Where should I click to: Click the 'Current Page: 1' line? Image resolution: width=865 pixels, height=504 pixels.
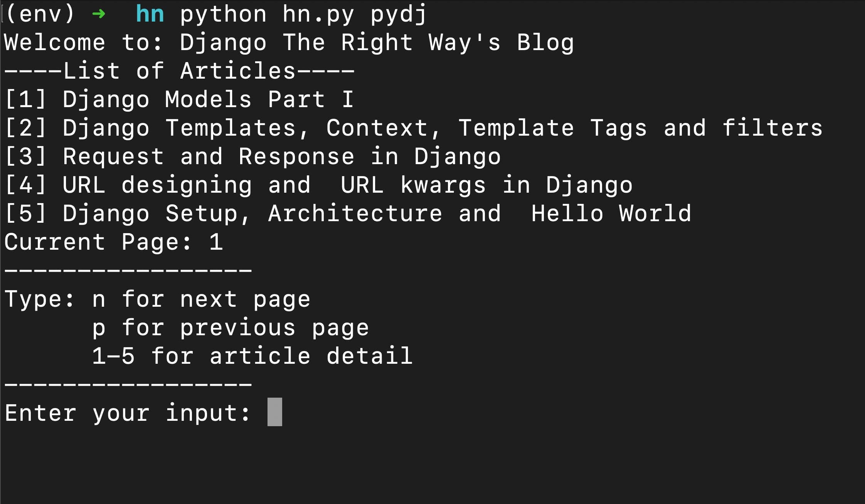coord(113,242)
